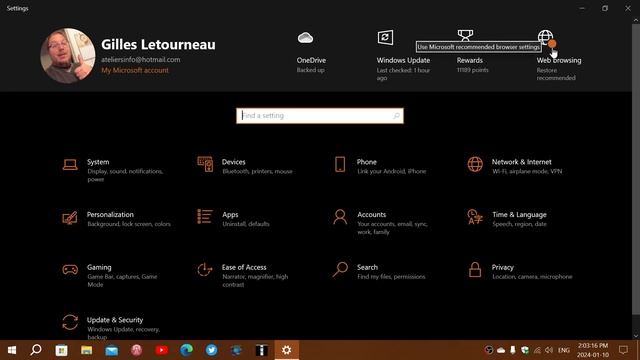Open Update & Security sync icon
Viewport: 640px width, 360px height.
pos(70,322)
